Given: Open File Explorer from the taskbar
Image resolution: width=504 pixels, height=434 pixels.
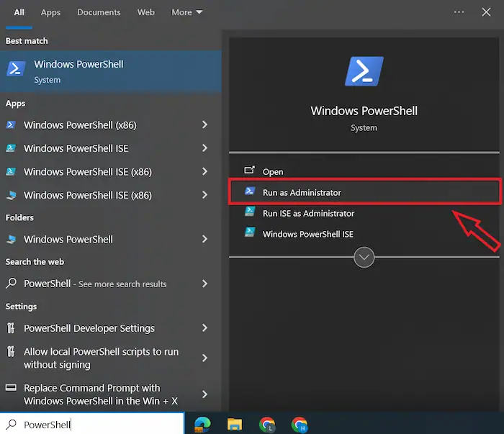Looking at the screenshot, I should coord(235,424).
